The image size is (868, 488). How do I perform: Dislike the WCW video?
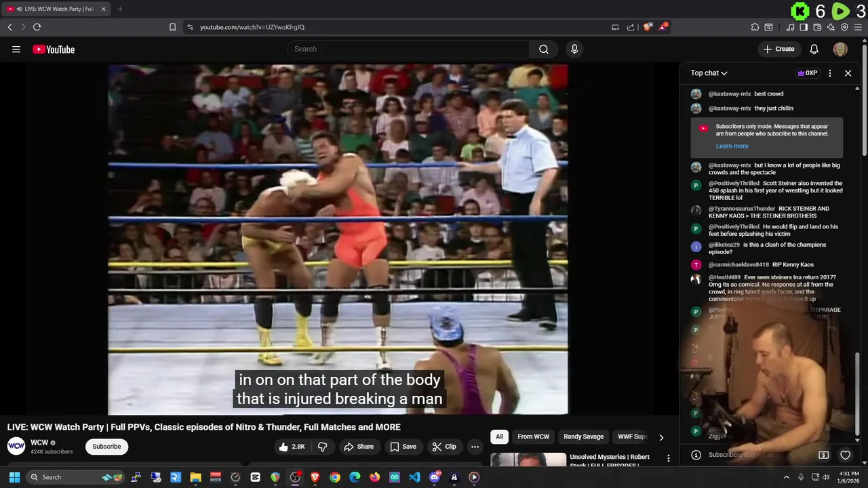tap(323, 447)
